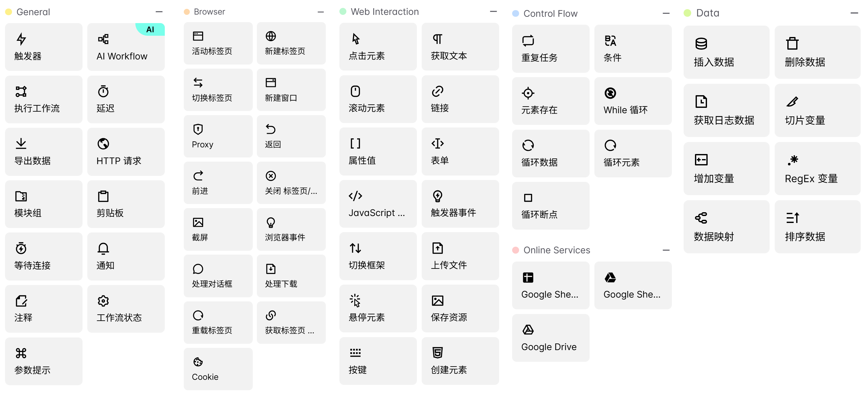Image resolution: width=868 pixels, height=395 pixels.
Task: Pick the 增加变量 block
Action: [x=726, y=169]
